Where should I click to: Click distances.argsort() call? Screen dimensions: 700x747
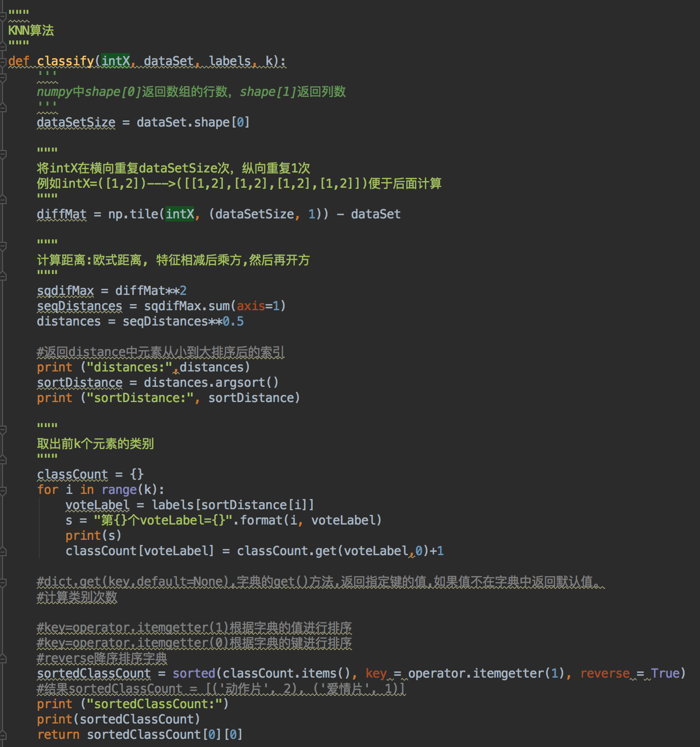[x=211, y=383]
